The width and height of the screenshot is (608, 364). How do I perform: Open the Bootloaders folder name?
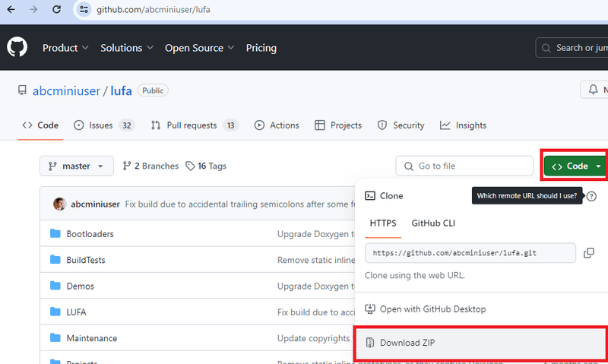click(90, 234)
